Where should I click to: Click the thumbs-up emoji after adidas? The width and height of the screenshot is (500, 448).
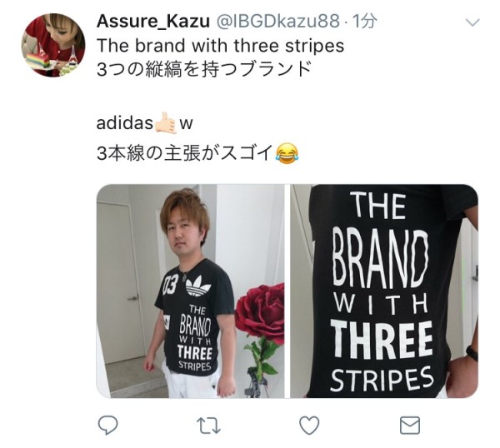(x=165, y=122)
